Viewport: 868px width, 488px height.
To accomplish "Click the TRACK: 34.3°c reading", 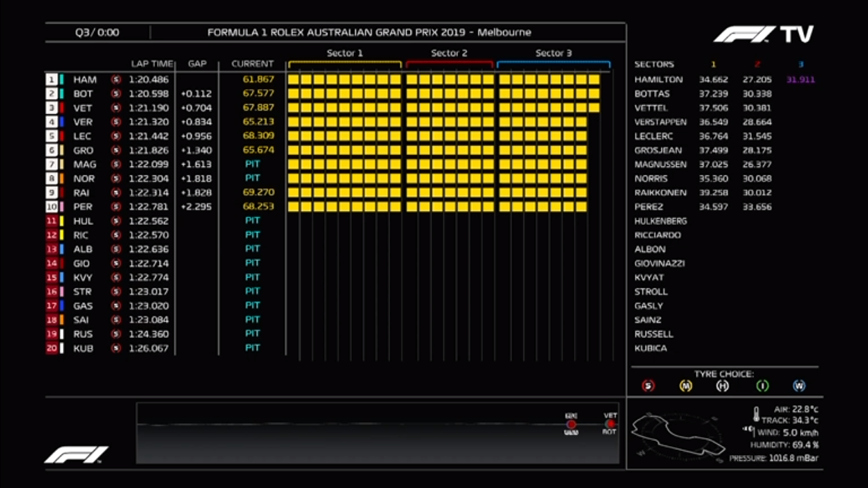I will [790, 421].
